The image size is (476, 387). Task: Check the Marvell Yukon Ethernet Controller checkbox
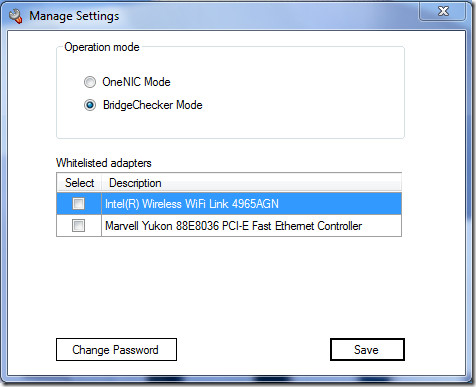79,226
